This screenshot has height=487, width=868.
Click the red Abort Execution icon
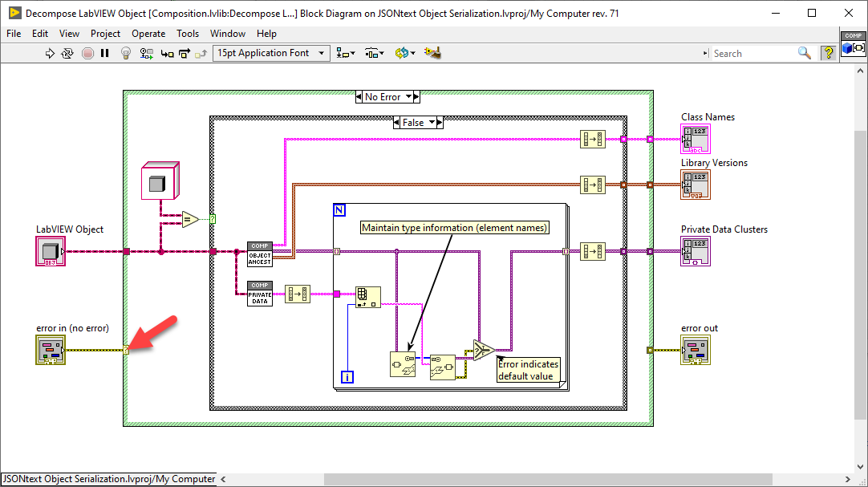[87, 53]
